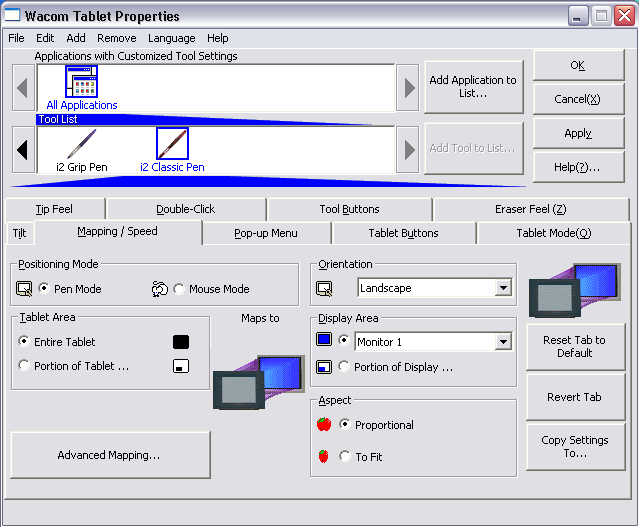Click the Help(?)... button

(x=578, y=167)
